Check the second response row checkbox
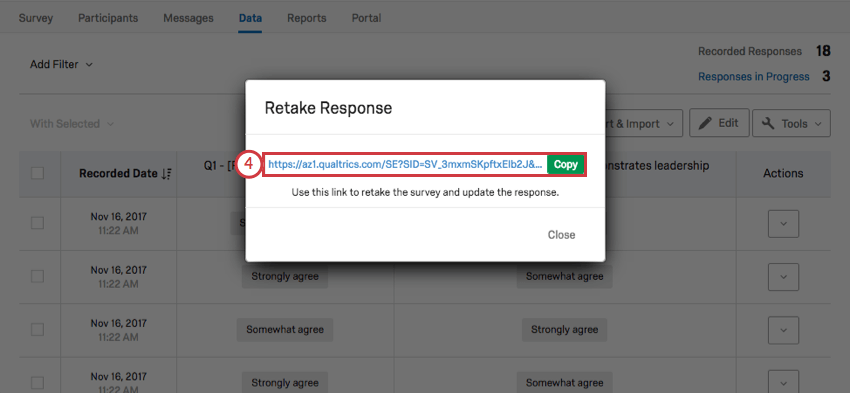 37,276
